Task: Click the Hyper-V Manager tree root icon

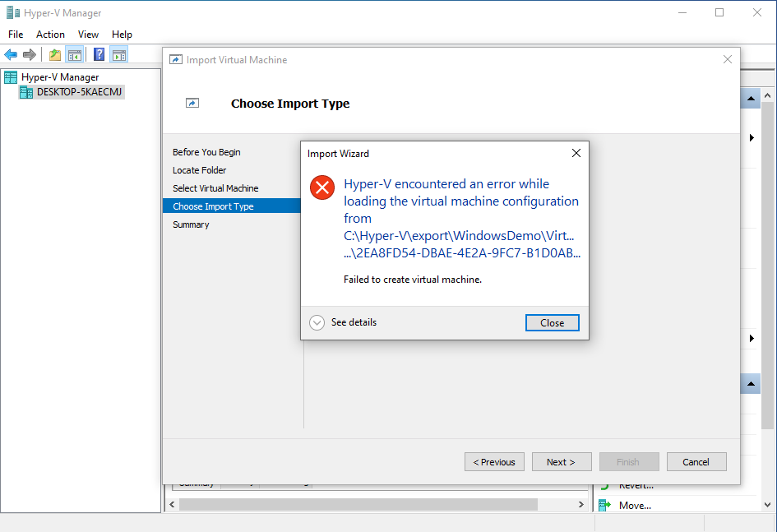Action: [x=11, y=76]
